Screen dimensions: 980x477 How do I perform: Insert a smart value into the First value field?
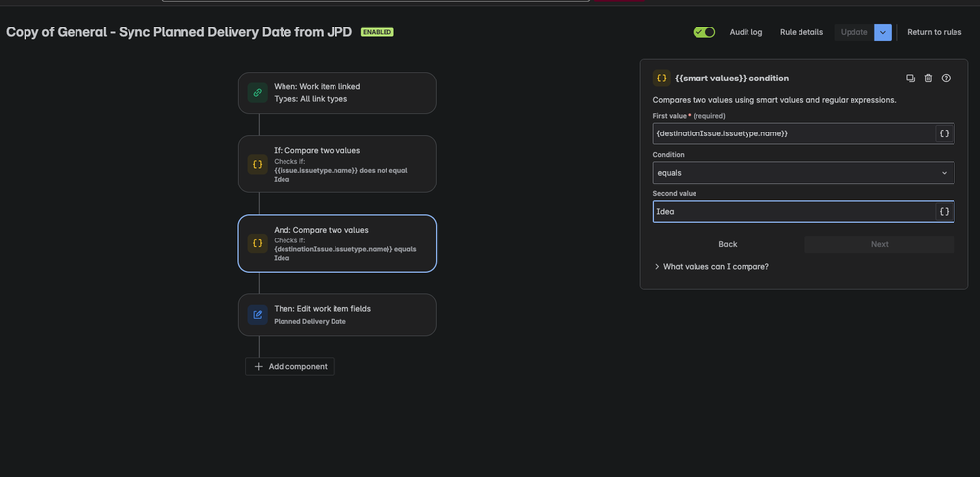click(x=945, y=133)
